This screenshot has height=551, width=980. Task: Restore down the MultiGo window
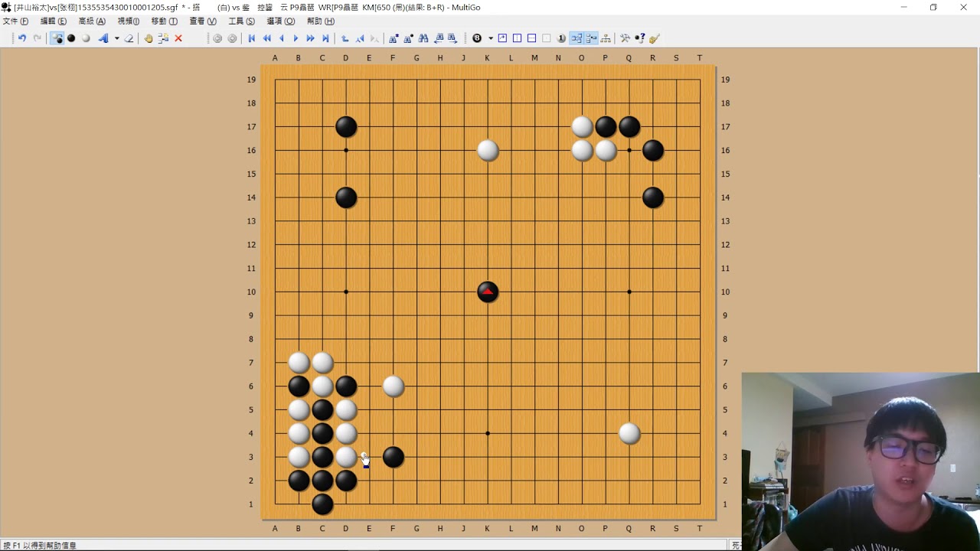click(933, 7)
